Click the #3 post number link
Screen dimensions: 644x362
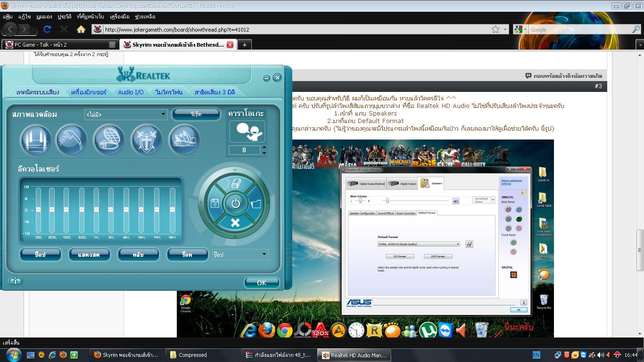[598, 86]
